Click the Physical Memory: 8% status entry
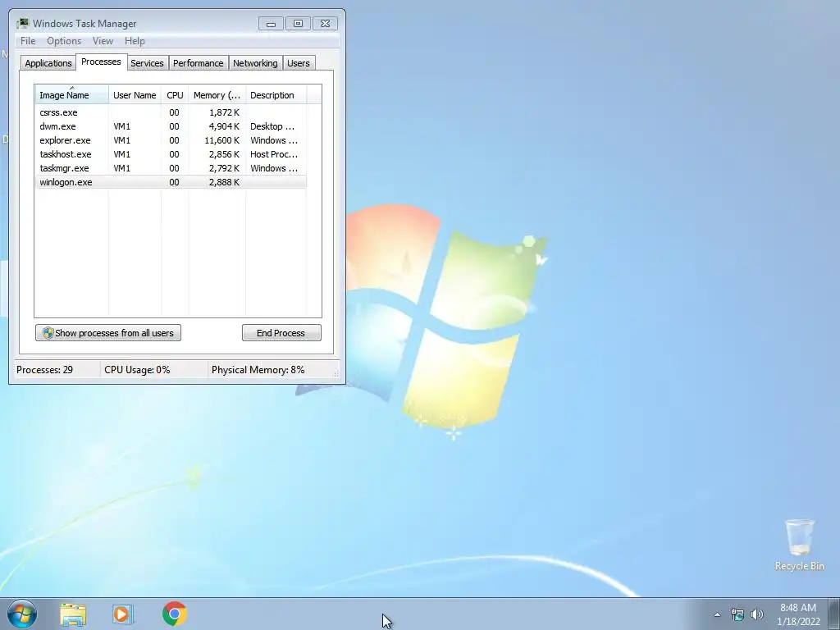Screen dimensions: 840x630 click(258, 370)
